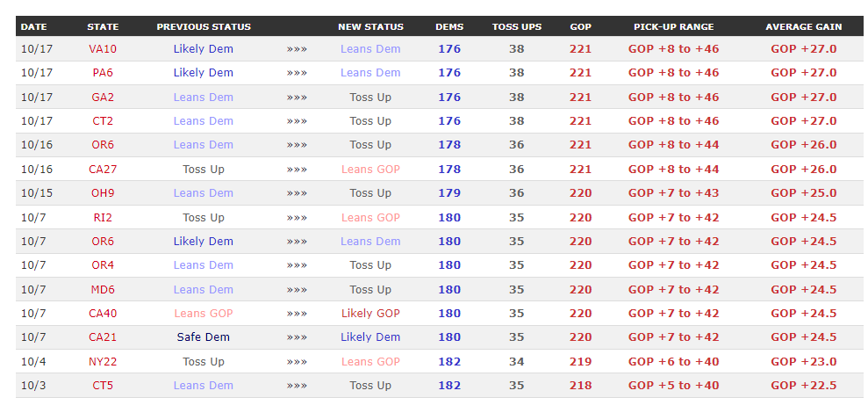This screenshot has height=398, width=868.
Task: Open the PA6 race link
Action: click(x=103, y=73)
